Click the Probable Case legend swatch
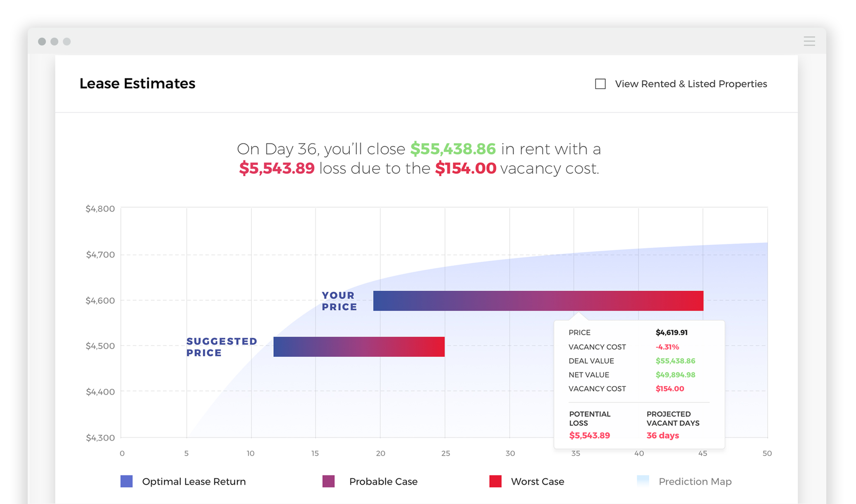The height and width of the screenshot is (504, 856). point(328,481)
